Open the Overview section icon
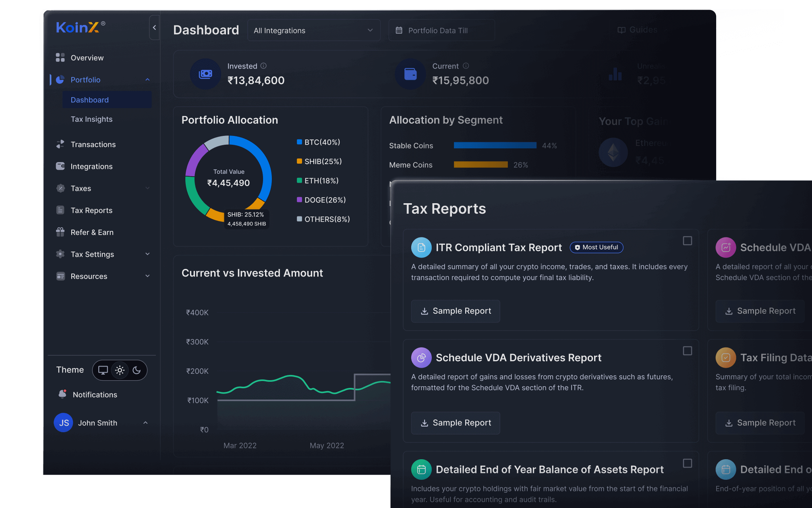This screenshot has height=508, width=812. pos(60,57)
